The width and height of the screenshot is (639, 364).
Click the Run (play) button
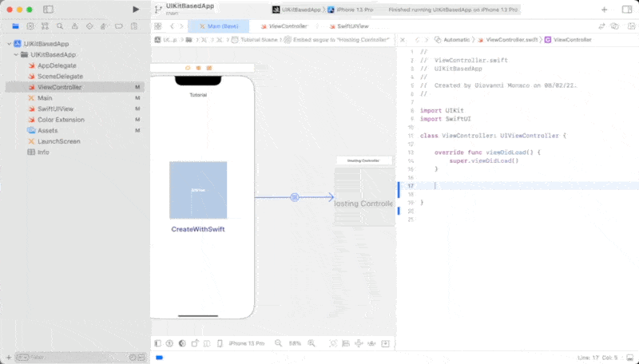tap(136, 10)
